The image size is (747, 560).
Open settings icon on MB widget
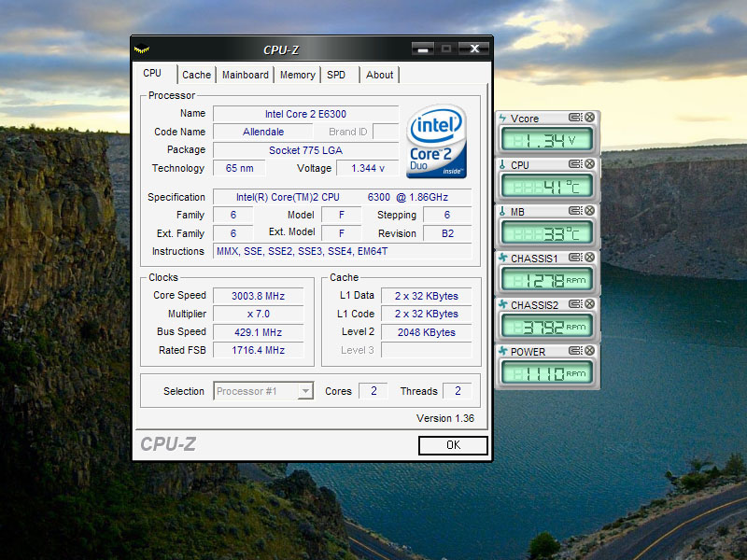click(x=575, y=211)
